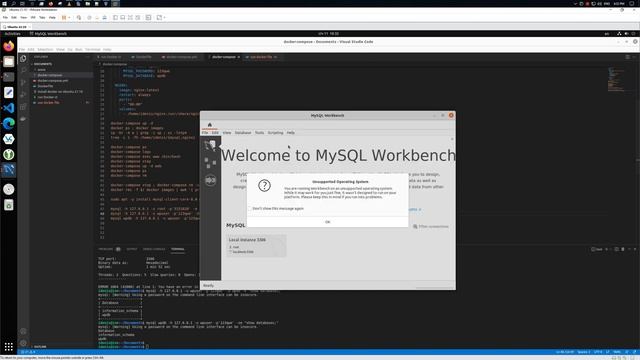The height and width of the screenshot is (360, 640).
Task: Open Text Editor from the Ubuntu dock
Action: [9, 93]
